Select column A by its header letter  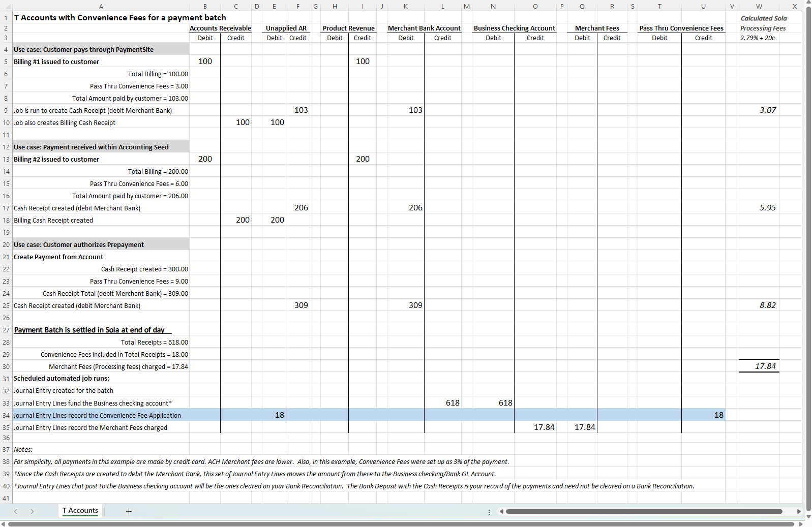point(101,7)
